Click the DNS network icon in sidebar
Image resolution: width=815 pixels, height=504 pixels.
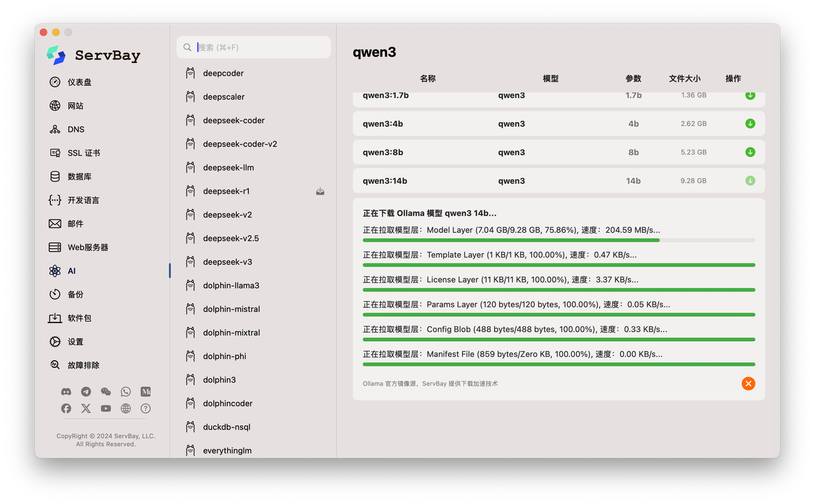55,129
